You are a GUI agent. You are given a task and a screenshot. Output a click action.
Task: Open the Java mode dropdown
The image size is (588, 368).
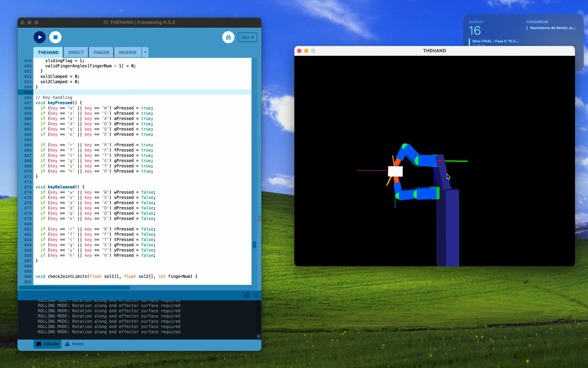[248, 37]
